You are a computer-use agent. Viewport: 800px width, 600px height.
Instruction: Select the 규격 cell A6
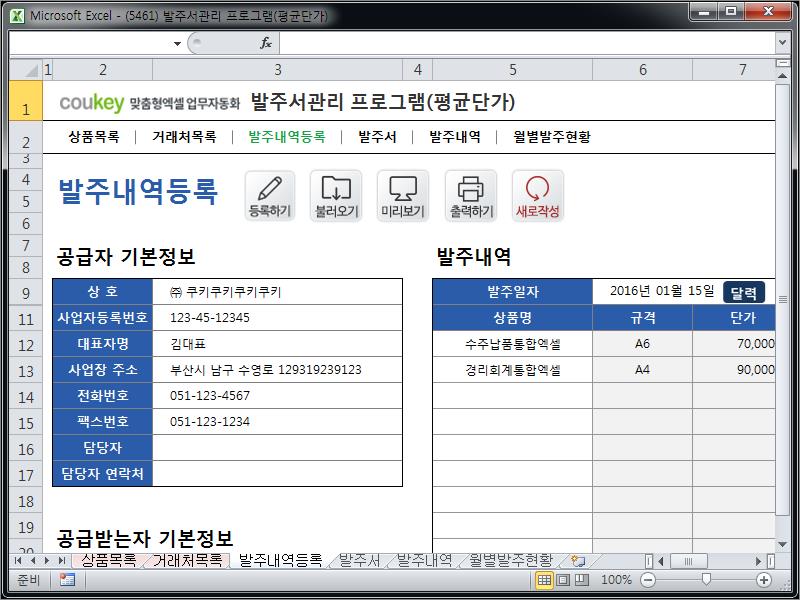pyautogui.click(x=642, y=344)
